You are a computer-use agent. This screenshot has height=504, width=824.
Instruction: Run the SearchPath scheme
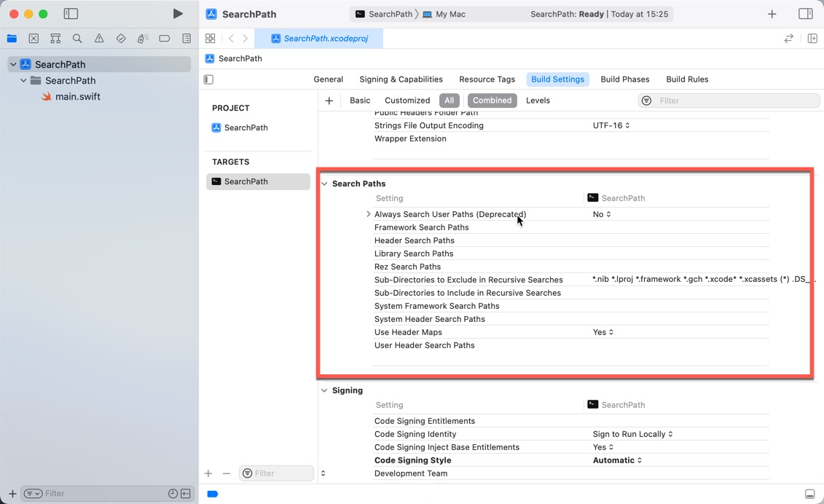point(178,14)
